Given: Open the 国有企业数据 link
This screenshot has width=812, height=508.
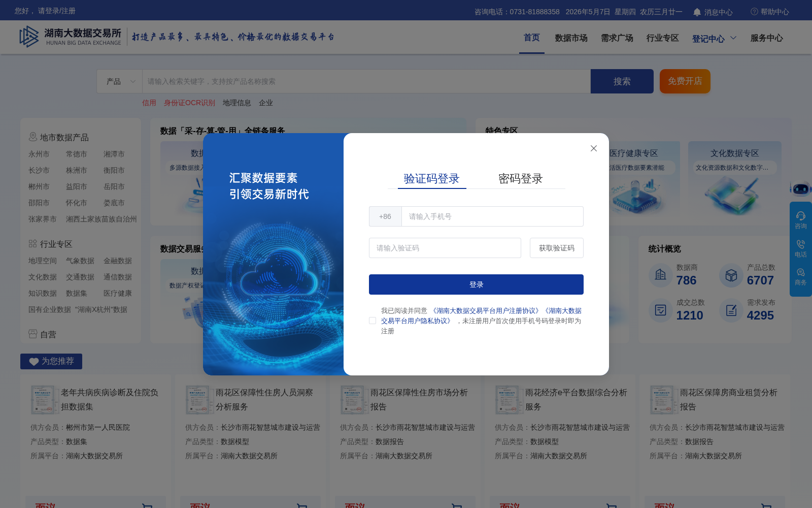Looking at the screenshot, I should (50, 309).
